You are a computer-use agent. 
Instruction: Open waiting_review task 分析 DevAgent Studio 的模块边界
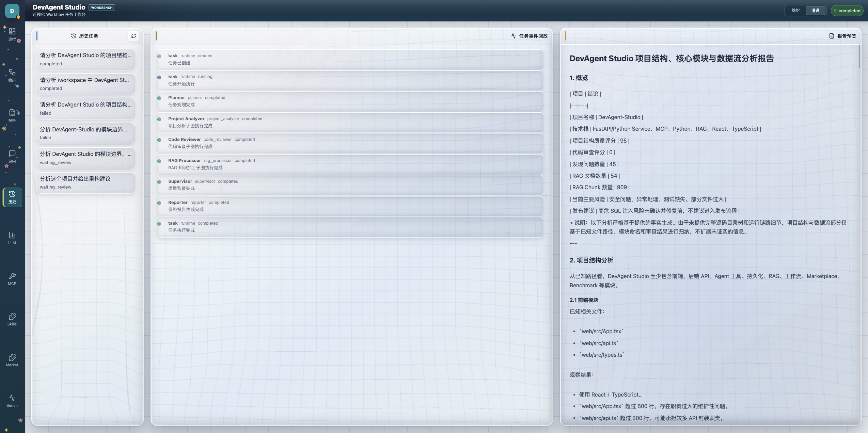click(x=85, y=158)
